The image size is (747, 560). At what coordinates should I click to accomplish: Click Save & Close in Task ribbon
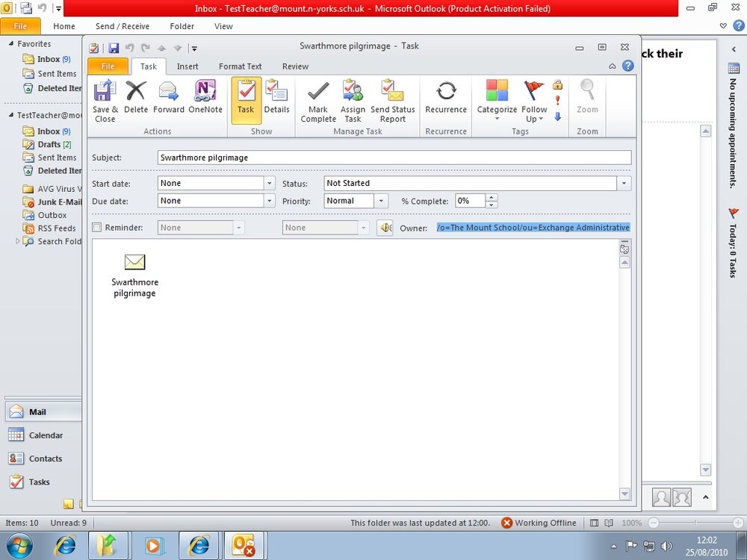pyautogui.click(x=105, y=102)
